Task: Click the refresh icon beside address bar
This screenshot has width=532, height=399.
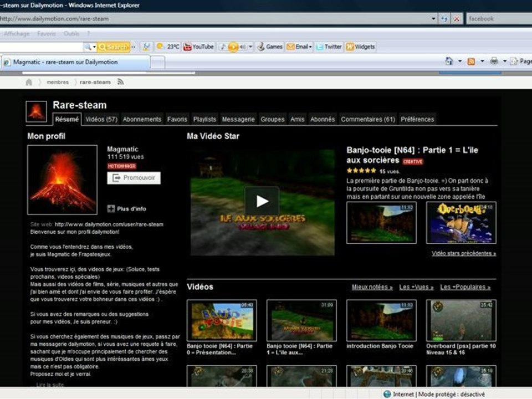Action: coord(444,19)
